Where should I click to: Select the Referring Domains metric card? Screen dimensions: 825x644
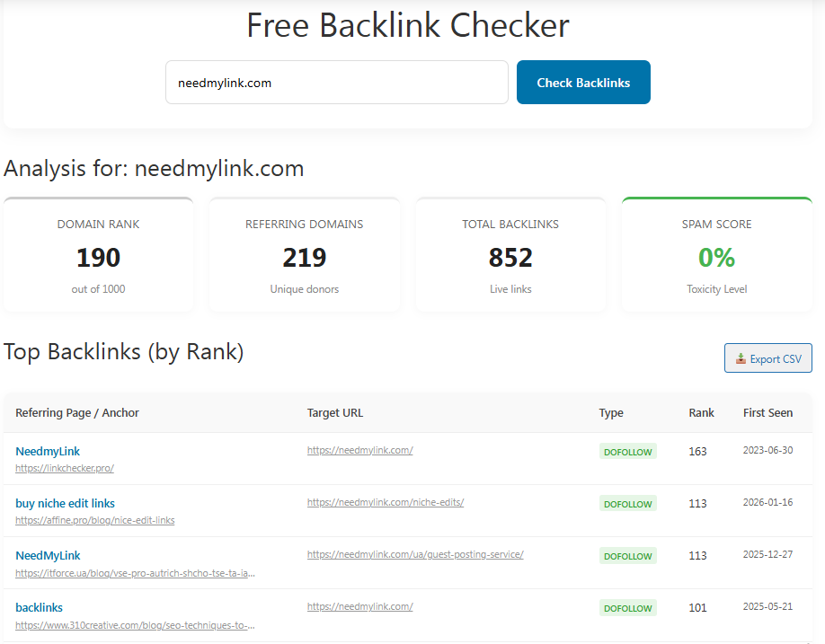click(304, 256)
